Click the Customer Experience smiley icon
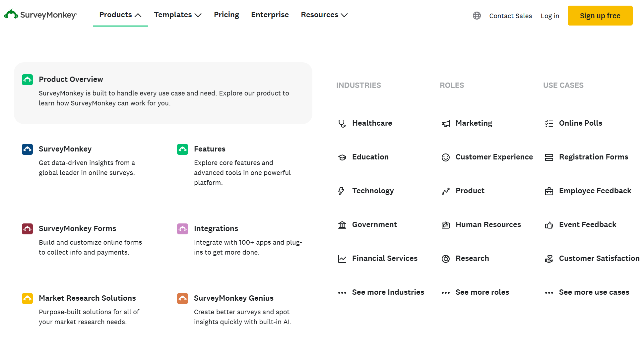The image size is (644, 361). point(445,157)
